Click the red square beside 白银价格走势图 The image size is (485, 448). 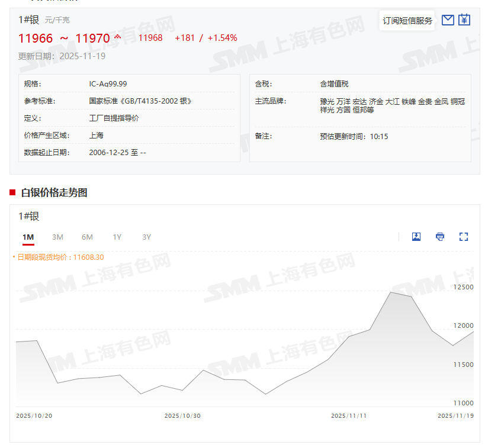coord(12,192)
